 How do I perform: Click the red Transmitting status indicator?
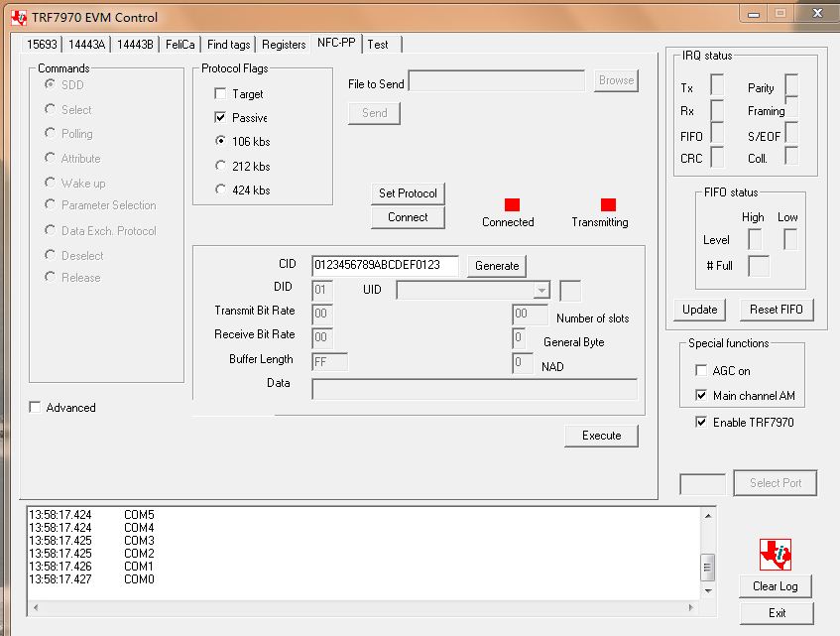coord(608,204)
